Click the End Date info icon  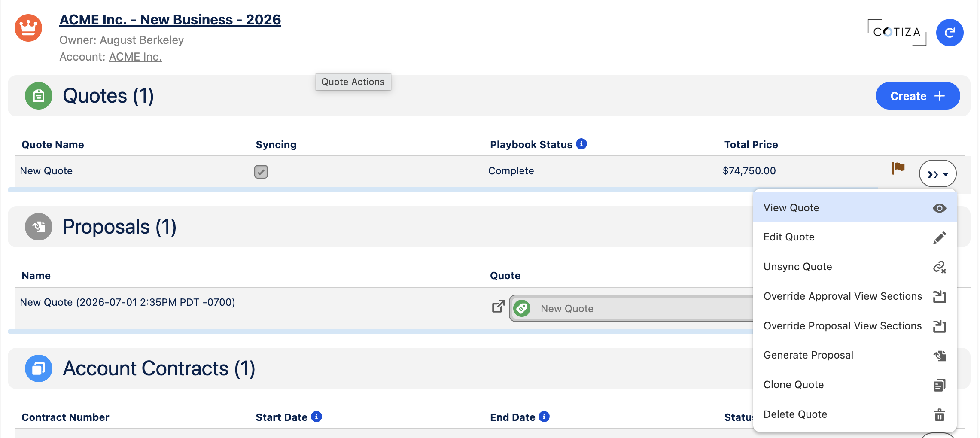(544, 417)
